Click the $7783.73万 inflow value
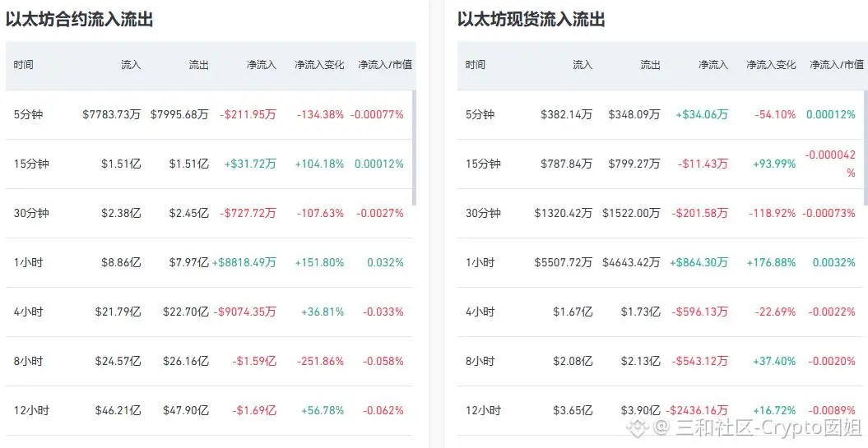 pyautogui.click(x=112, y=114)
